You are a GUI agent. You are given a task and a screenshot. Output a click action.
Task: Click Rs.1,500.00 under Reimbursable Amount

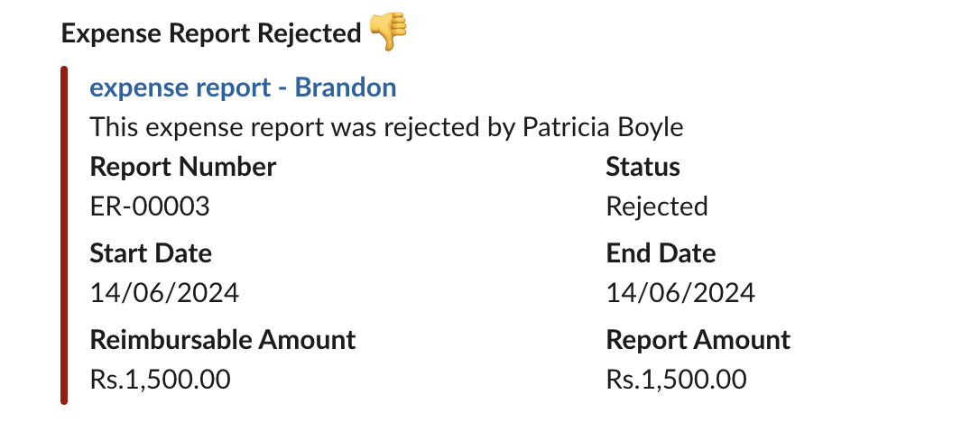pos(161,380)
